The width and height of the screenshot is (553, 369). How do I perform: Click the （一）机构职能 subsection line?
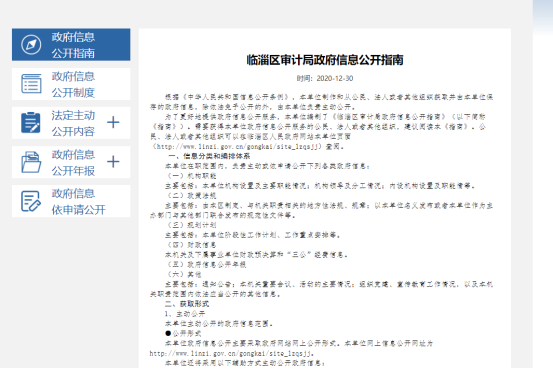[192, 176]
